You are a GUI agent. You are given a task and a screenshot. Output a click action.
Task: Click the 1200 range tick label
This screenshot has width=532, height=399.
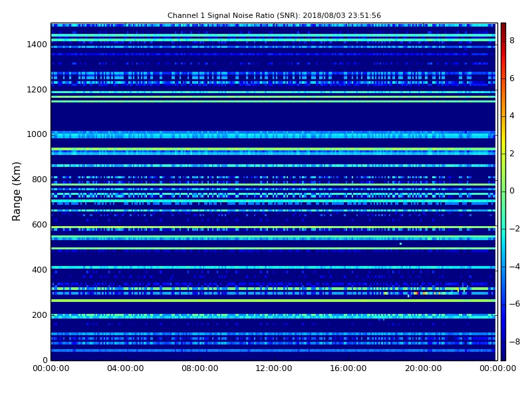[x=37, y=90]
